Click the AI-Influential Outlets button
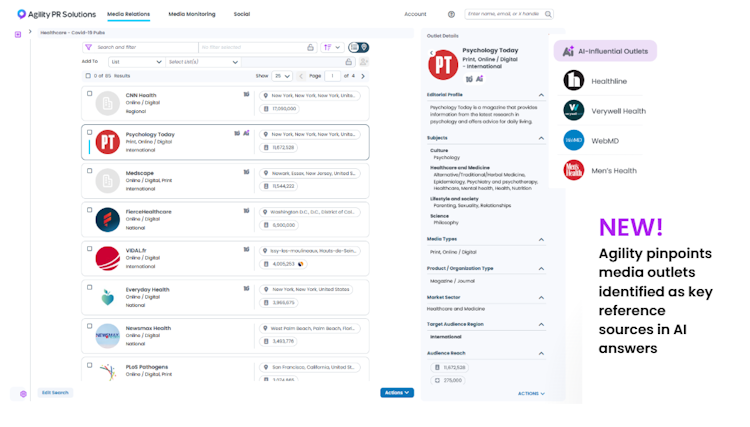The width and height of the screenshot is (750, 427). coord(605,51)
